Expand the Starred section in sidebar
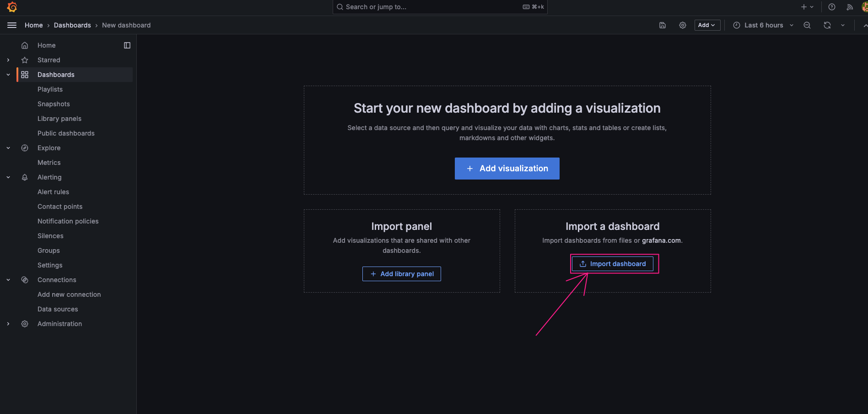The width and height of the screenshot is (868, 414). tap(8, 60)
